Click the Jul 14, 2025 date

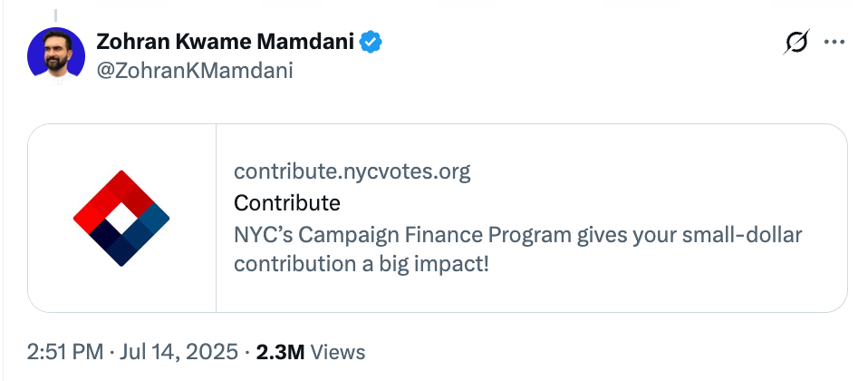[177, 352]
